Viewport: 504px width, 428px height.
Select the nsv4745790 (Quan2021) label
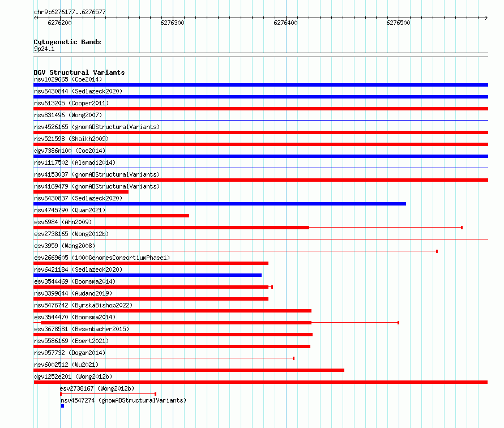(x=70, y=210)
